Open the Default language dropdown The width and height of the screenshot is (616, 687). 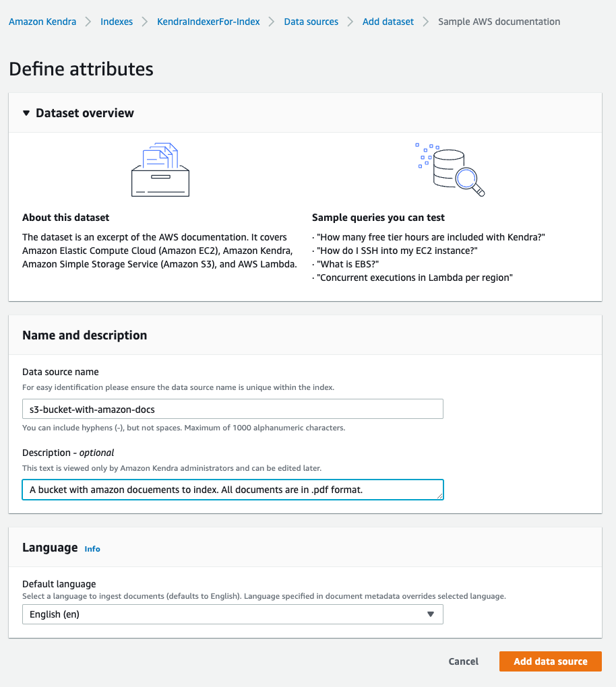coord(233,614)
